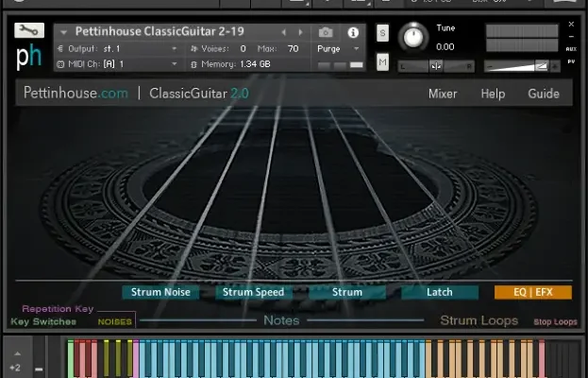Image resolution: width=588 pixels, height=378 pixels.
Task: Open the Purge dropdown menu
Action: (x=340, y=48)
